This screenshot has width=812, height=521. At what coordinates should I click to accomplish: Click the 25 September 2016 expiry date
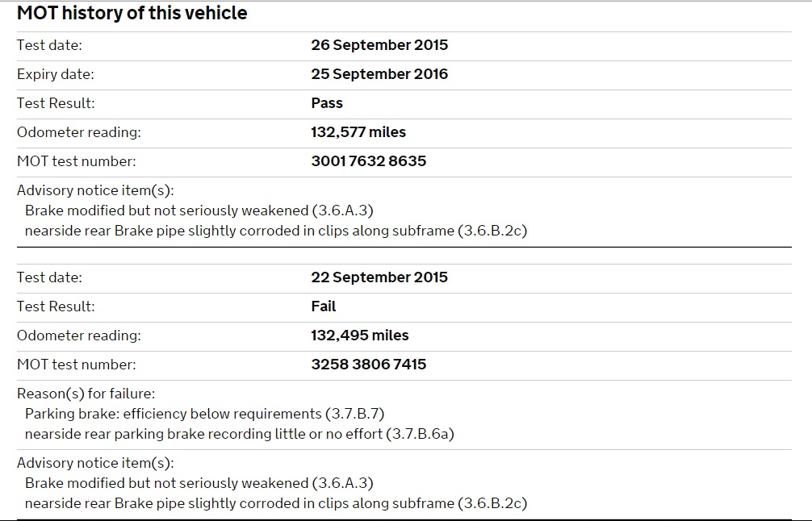point(379,74)
